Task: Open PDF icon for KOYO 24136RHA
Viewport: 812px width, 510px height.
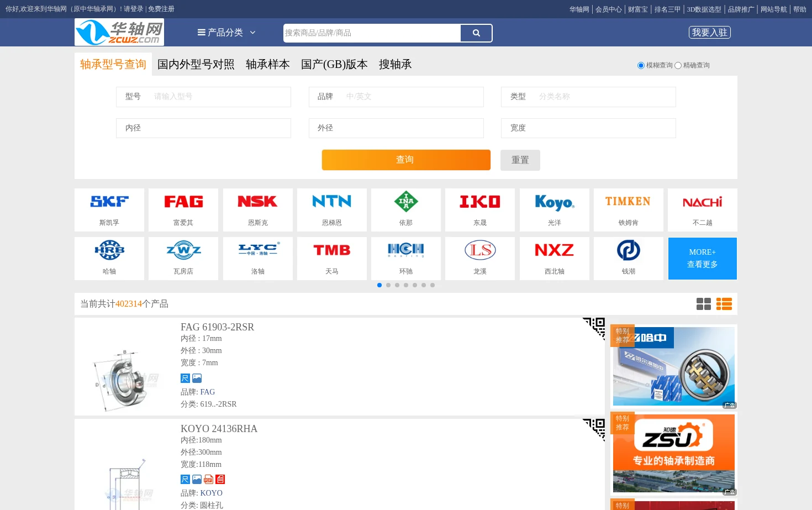Action: pyautogui.click(x=208, y=480)
